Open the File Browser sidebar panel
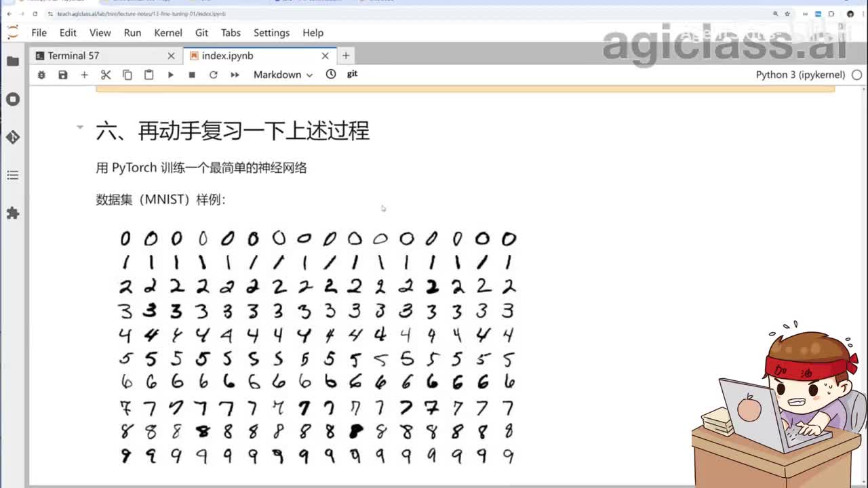 click(x=13, y=61)
